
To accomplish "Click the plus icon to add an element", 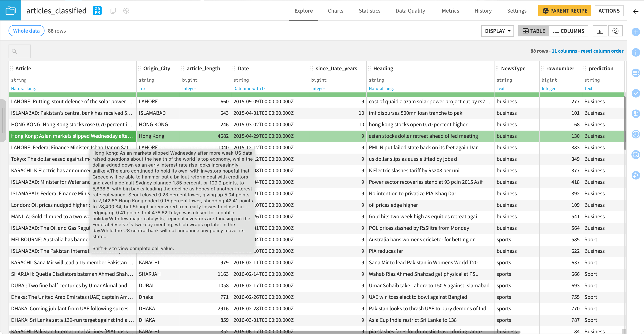I will 636,32.
